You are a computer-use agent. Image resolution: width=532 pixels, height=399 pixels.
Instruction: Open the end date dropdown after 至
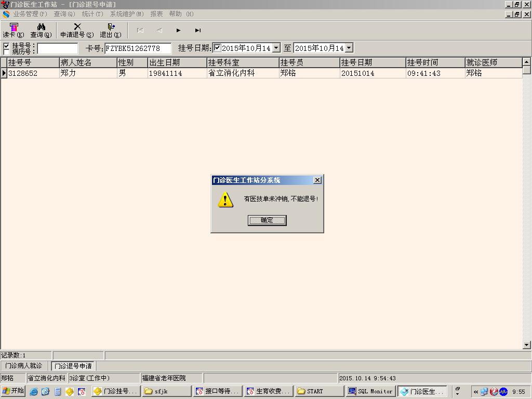tap(349, 48)
